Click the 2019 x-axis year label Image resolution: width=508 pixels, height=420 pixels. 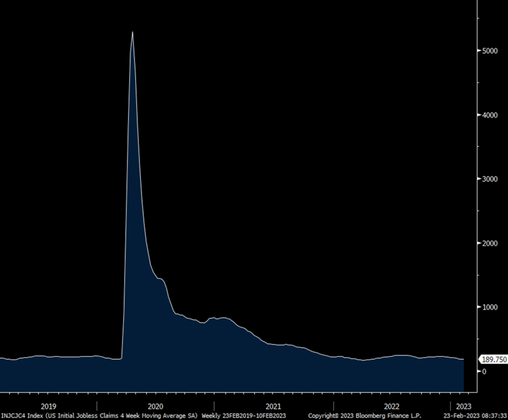[48, 407]
